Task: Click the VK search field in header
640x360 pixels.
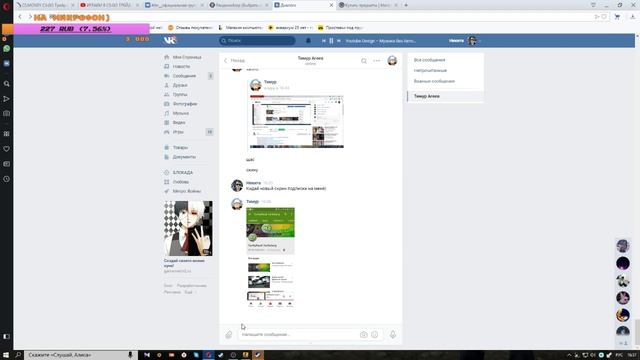Action: tap(257, 40)
